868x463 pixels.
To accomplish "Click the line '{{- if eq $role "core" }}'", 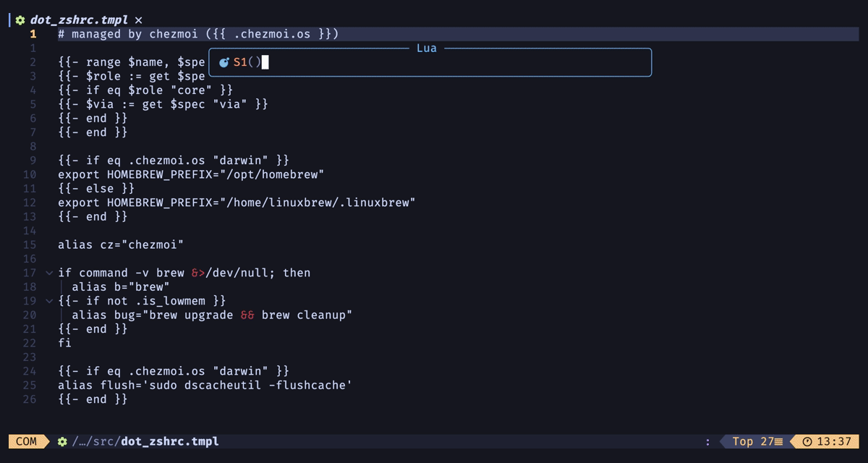I will click(145, 90).
